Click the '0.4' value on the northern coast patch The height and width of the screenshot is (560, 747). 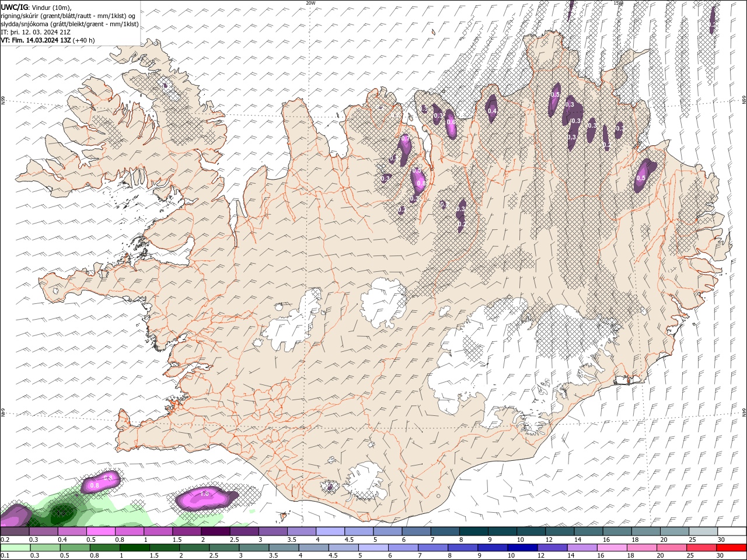[x=491, y=111]
